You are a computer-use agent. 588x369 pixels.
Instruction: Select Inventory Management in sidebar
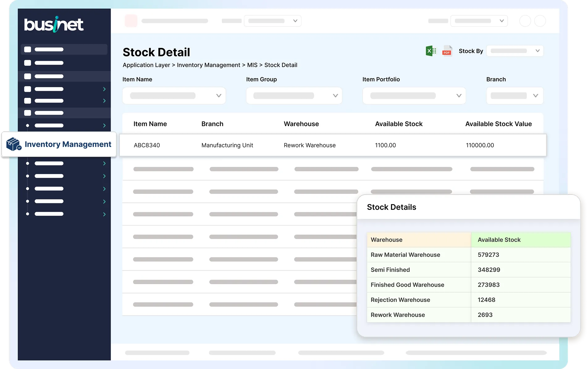[x=59, y=144]
